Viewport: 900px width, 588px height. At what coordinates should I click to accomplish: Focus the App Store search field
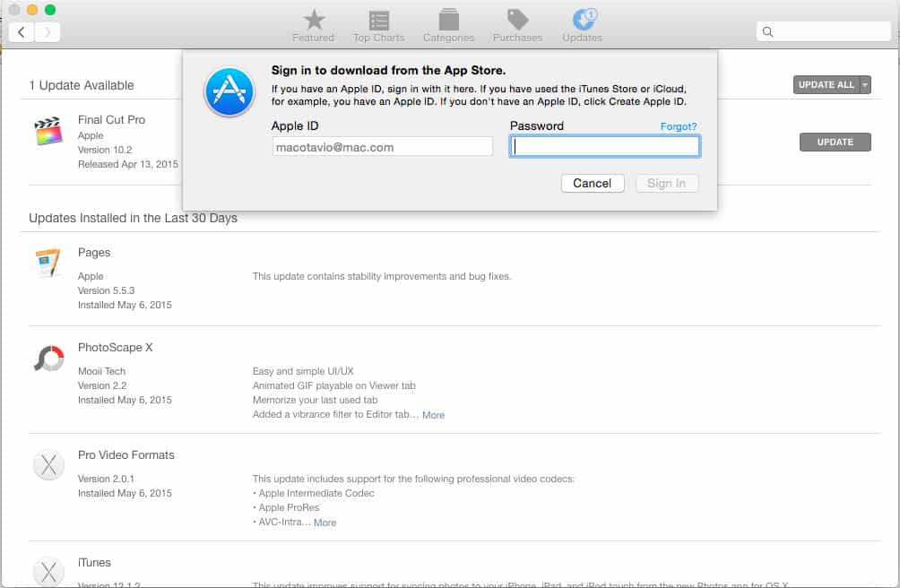tap(824, 32)
